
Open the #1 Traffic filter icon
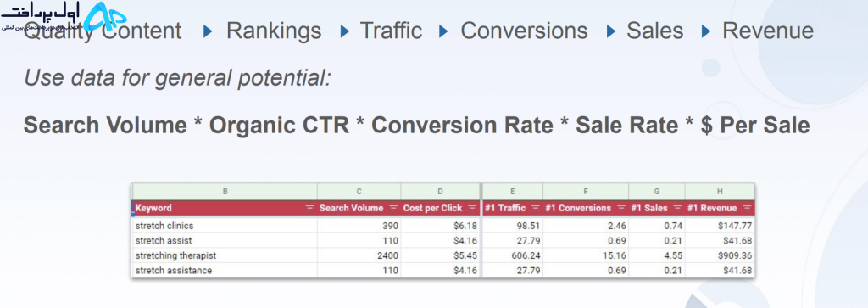[x=536, y=208]
